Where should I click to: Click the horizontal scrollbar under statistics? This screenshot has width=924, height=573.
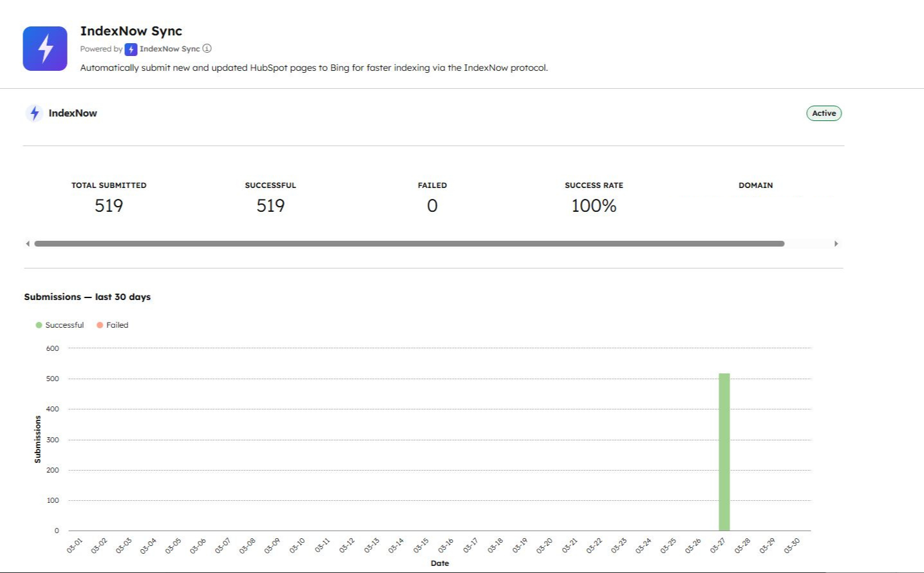(409, 243)
